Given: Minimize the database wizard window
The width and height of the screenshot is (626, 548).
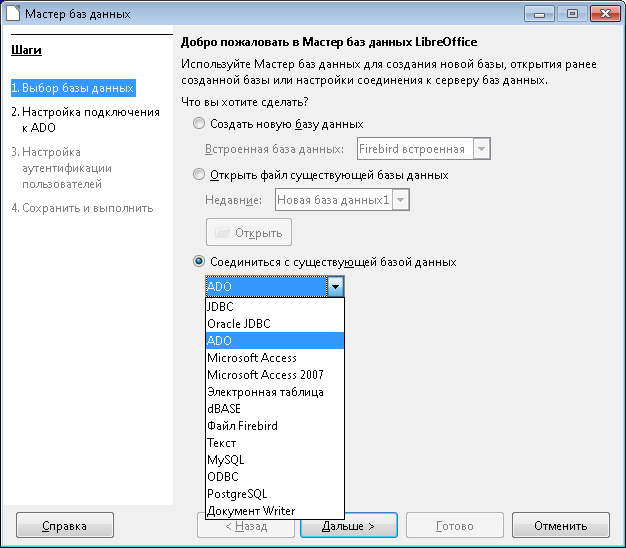Looking at the screenshot, I should (539, 13).
